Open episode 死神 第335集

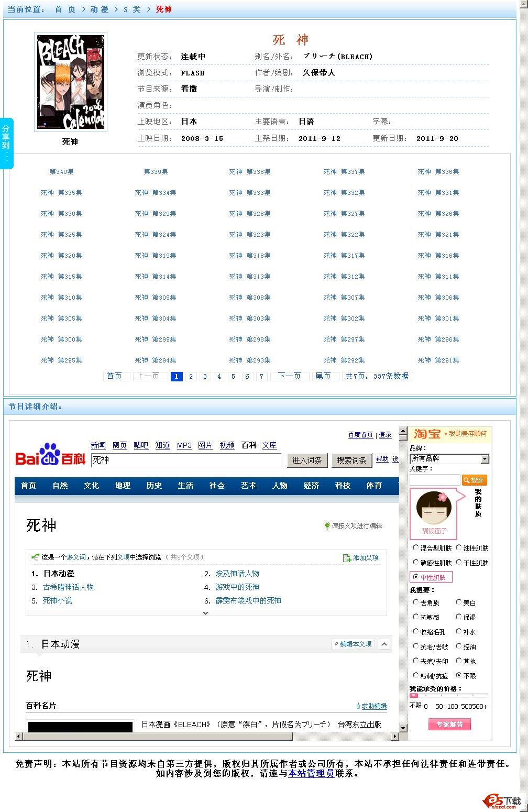pyautogui.click(x=61, y=193)
